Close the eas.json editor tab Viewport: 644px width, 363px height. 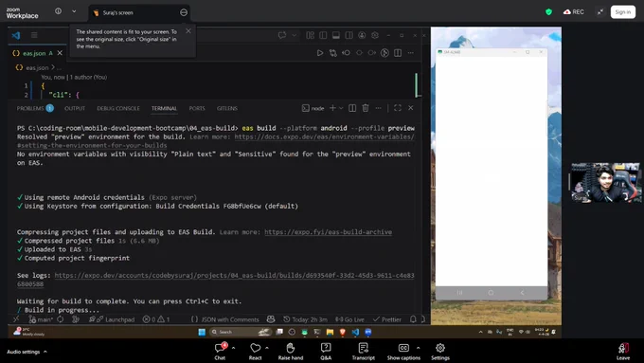(x=60, y=53)
